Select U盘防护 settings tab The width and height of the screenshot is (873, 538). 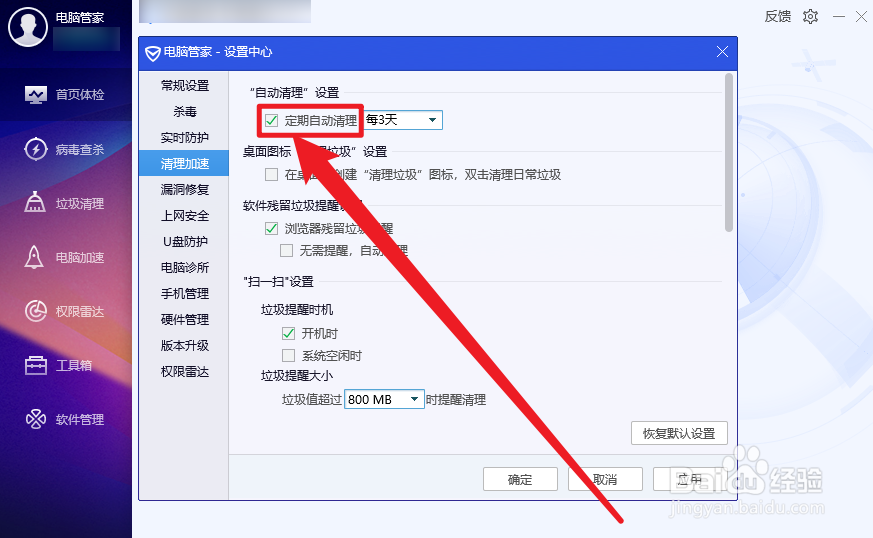[184, 242]
